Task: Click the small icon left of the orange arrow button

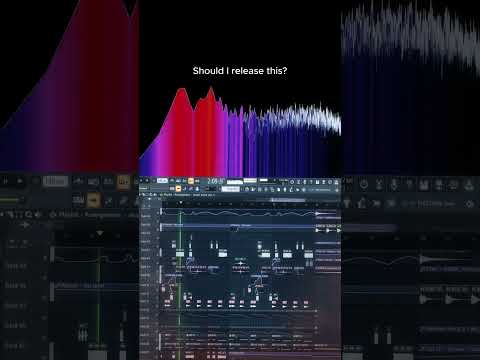Action: point(171,189)
